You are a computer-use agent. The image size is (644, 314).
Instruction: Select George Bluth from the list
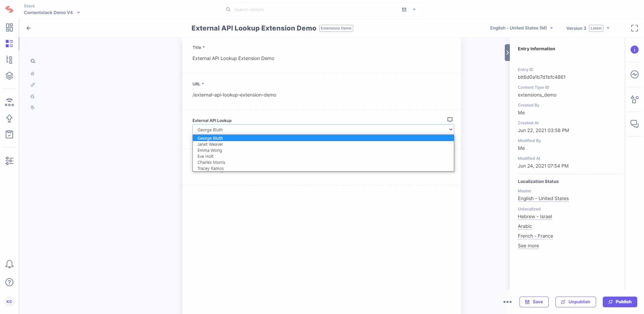pos(323,138)
